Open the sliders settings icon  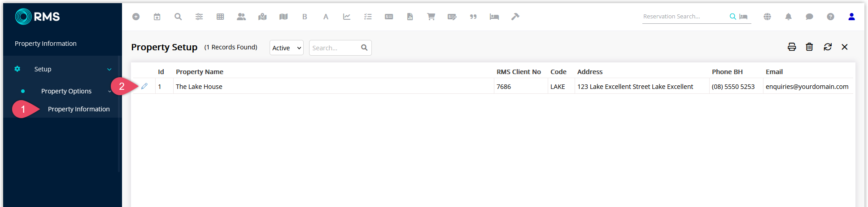coord(199,17)
